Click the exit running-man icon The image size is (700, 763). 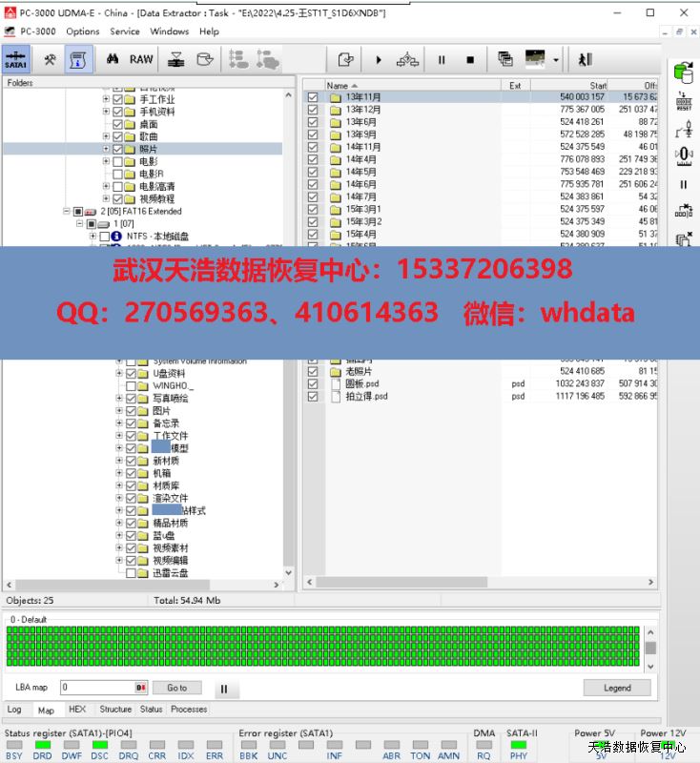click(585, 59)
